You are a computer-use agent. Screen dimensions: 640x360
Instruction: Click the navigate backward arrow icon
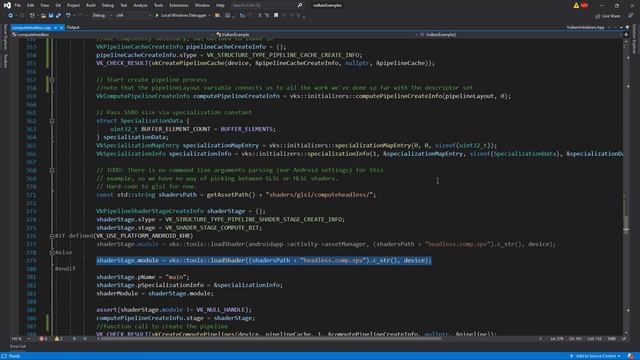11,16
